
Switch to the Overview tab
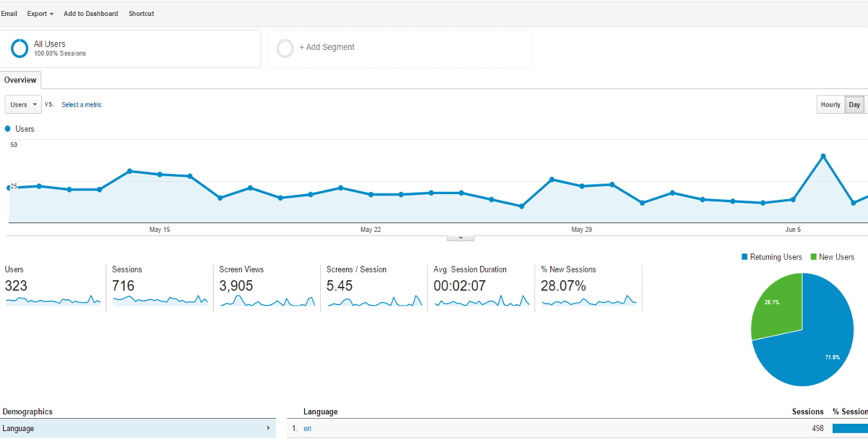click(x=20, y=80)
